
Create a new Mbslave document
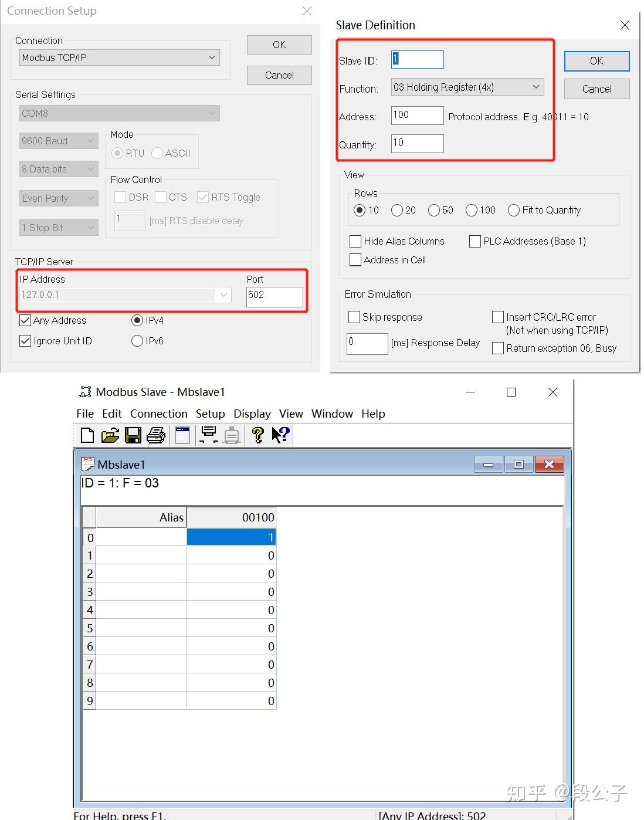[x=87, y=435]
